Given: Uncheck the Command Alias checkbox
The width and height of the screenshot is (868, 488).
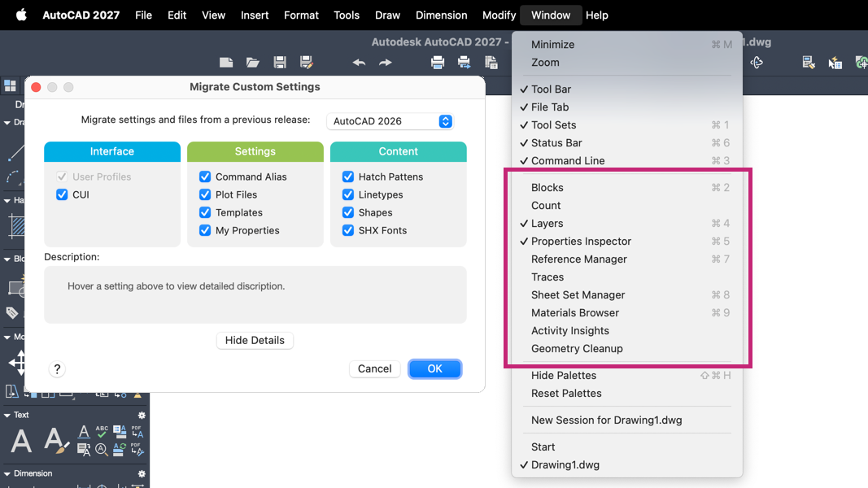Looking at the screenshot, I should 205,176.
